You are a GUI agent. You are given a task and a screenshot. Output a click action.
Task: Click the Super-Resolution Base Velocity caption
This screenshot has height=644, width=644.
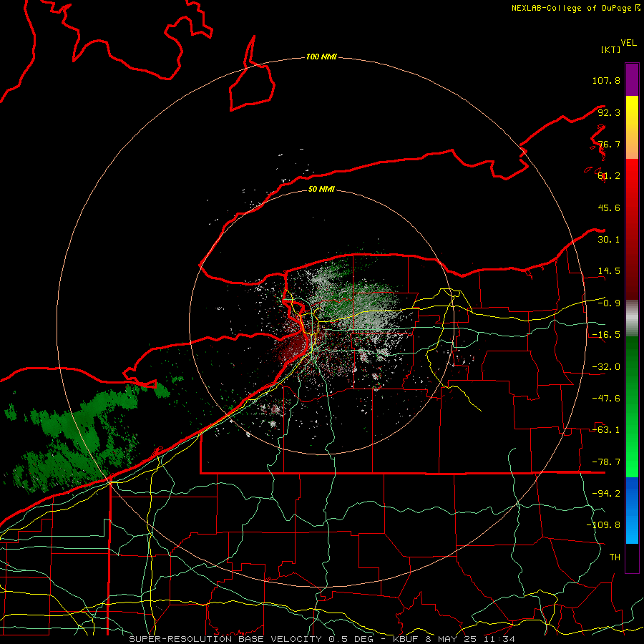[322, 639]
